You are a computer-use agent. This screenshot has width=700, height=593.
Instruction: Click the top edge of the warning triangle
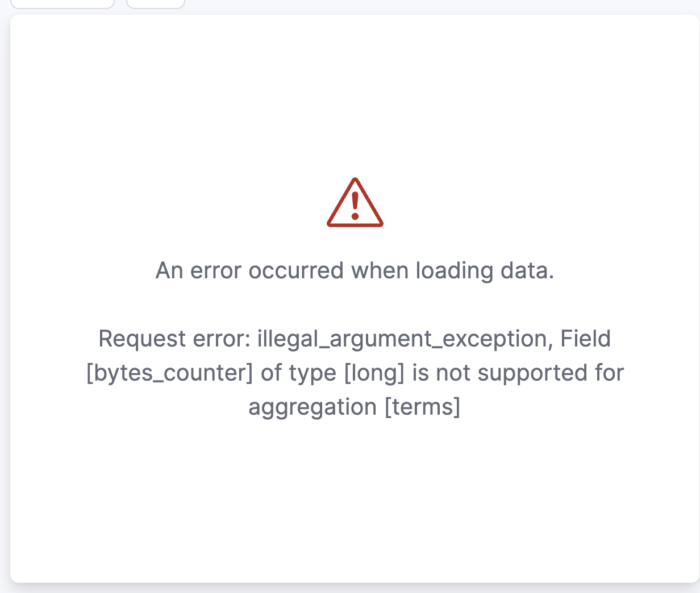pyautogui.click(x=355, y=181)
